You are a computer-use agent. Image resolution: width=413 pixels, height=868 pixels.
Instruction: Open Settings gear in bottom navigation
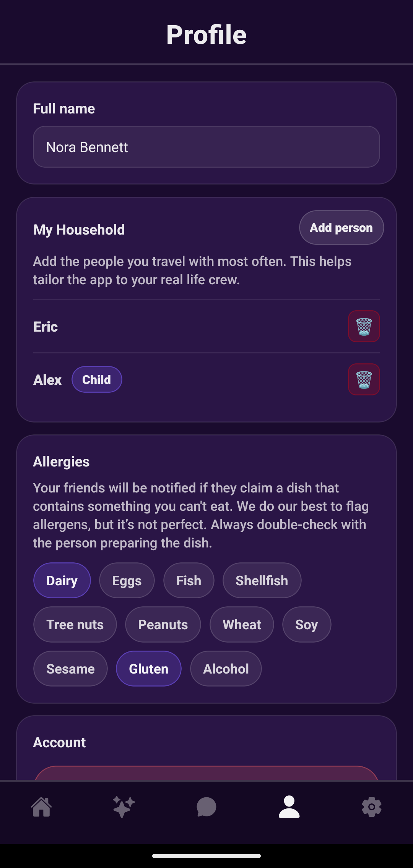(x=372, y=807)
